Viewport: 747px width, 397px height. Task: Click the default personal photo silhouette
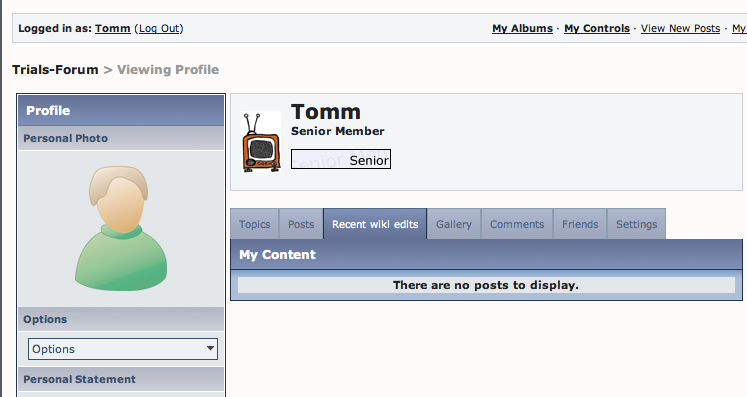121,228
